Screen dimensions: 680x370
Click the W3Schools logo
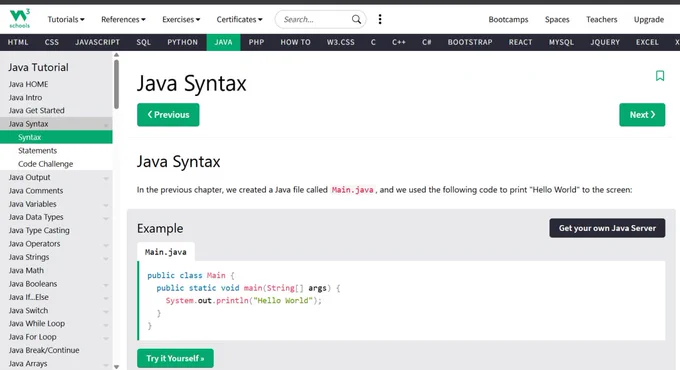20,19
